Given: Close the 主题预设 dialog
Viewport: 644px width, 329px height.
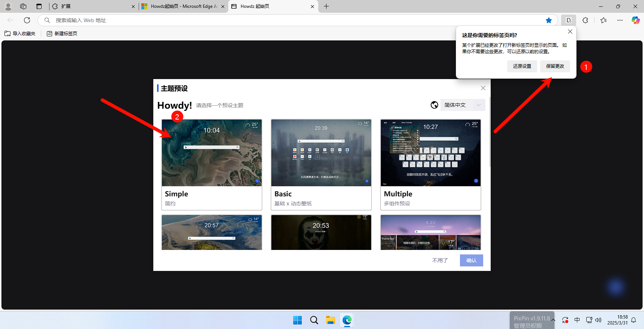Looking at the screenshot, I should [483, 88].
